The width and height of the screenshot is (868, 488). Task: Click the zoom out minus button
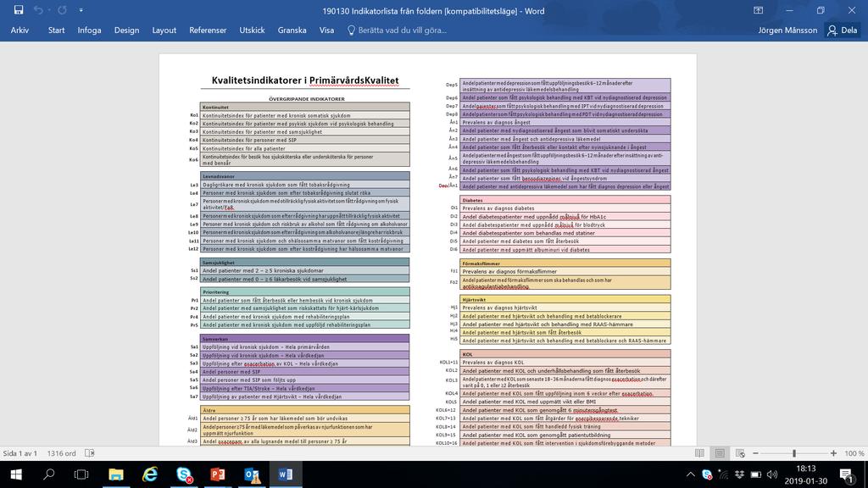755,453
